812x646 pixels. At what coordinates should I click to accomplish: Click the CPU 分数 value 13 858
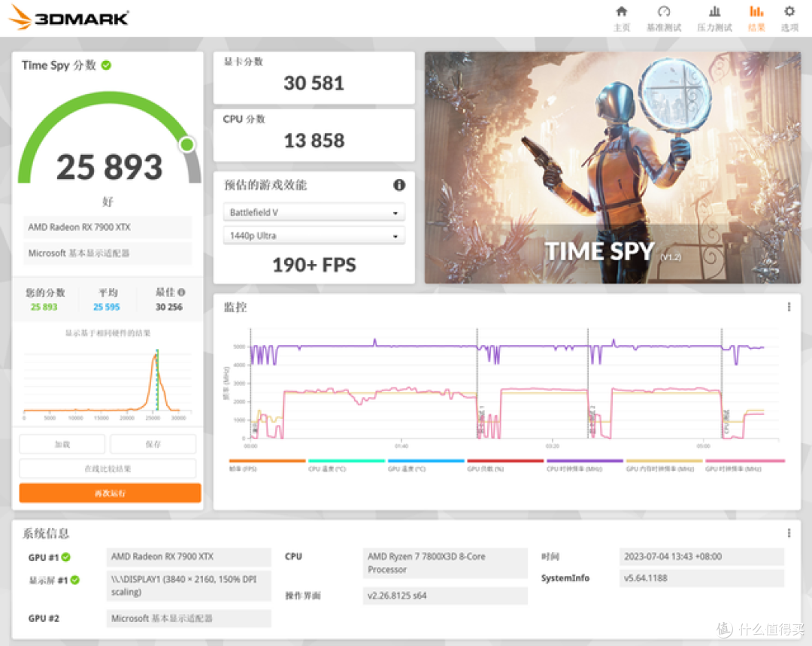(314, 141)
